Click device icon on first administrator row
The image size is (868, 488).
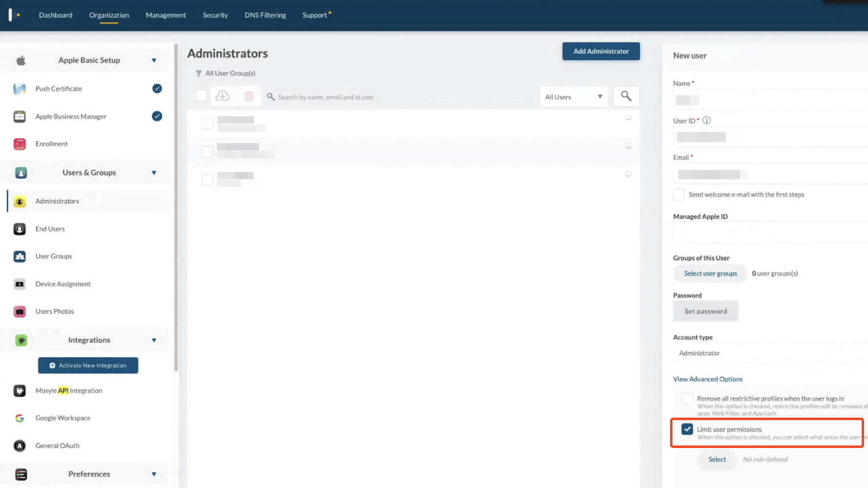click(x=629, y=118)
